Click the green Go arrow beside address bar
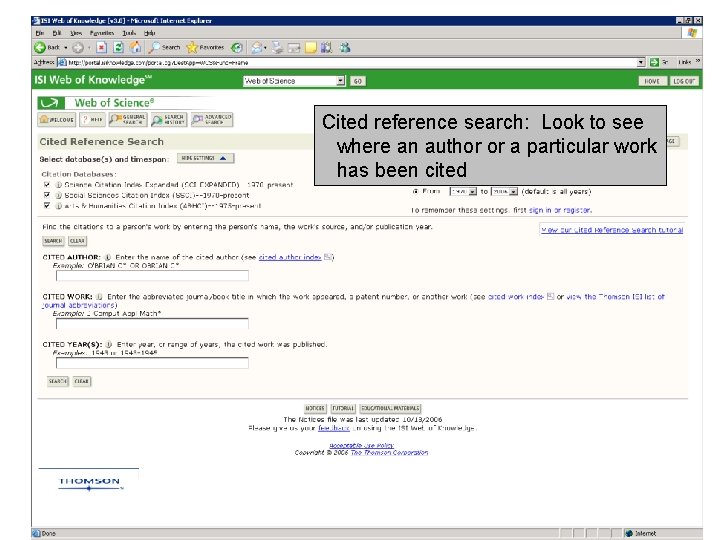 [654, 62]
